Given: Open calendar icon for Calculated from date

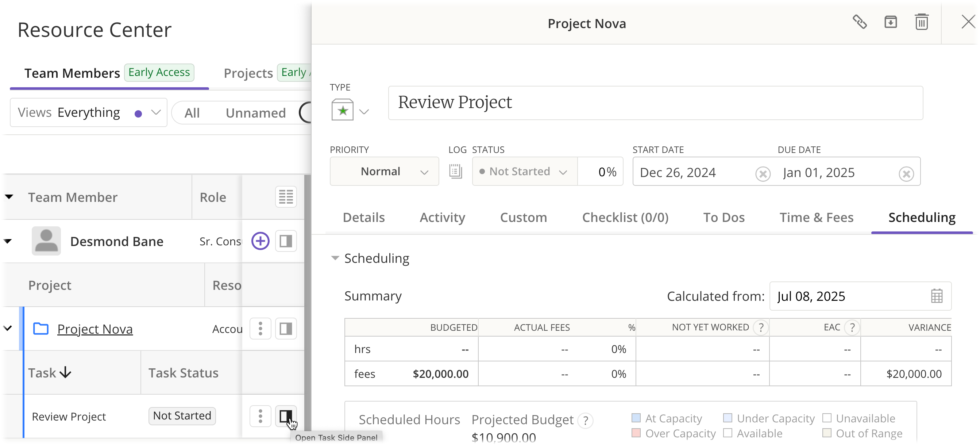Looking at the screenshot, I should pos(937,296).
